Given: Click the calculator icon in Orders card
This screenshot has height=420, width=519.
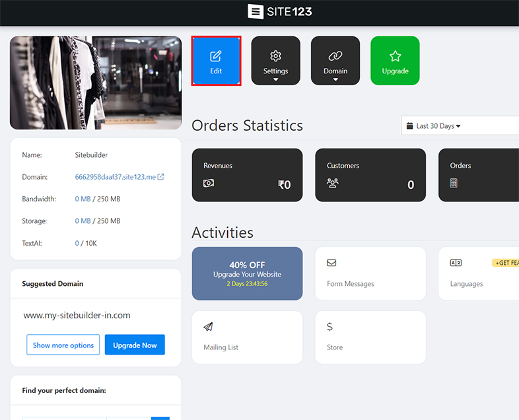Looking at the screenshot, I should coord(454,183).
